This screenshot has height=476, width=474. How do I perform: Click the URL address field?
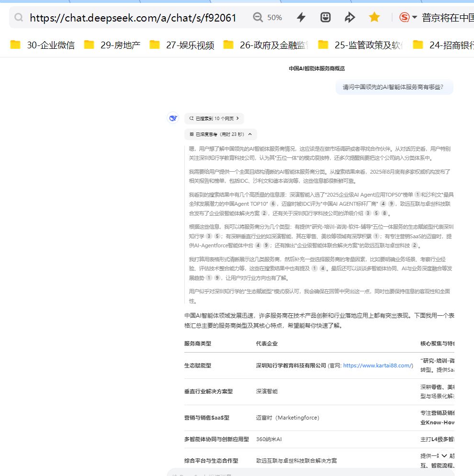click(x=133, y=18)
